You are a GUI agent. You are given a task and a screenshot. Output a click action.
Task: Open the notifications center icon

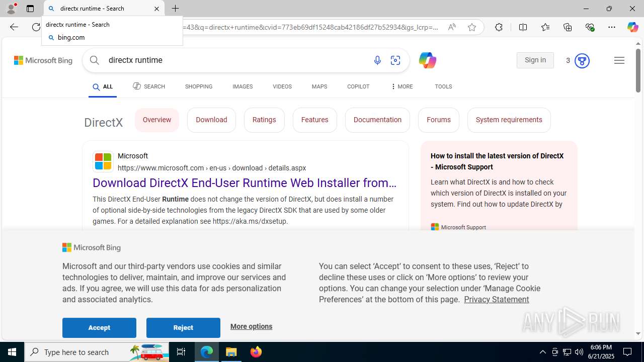(x=627, y=352)
